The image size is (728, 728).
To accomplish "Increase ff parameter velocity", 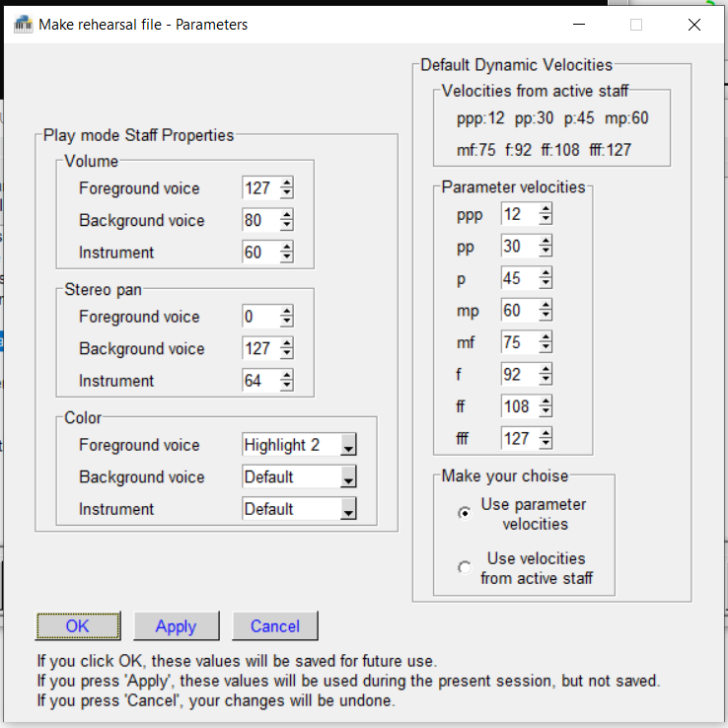I will click(546, 400).
